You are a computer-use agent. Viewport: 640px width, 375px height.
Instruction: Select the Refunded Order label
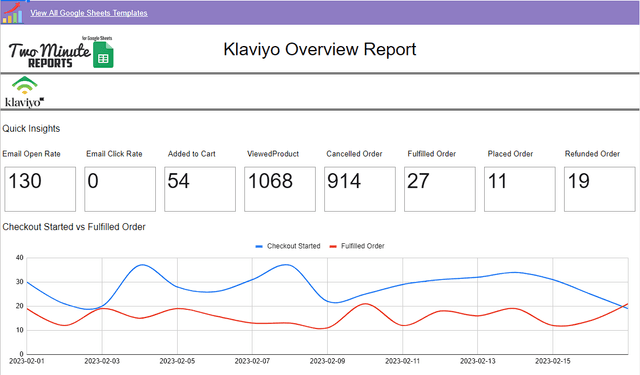point(592,154)
